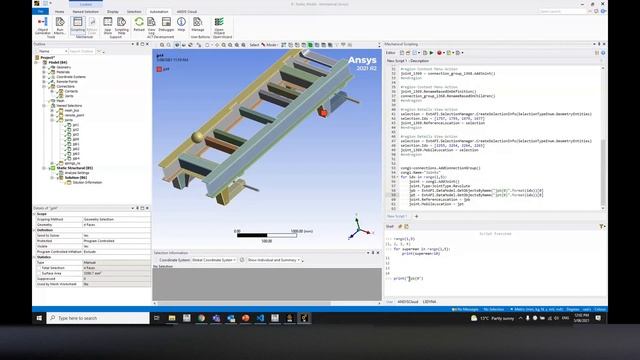Open Show Individual and Summary dropdown
Image resolution: width=640 pixels, height=360 pixels.
(273, 260)
